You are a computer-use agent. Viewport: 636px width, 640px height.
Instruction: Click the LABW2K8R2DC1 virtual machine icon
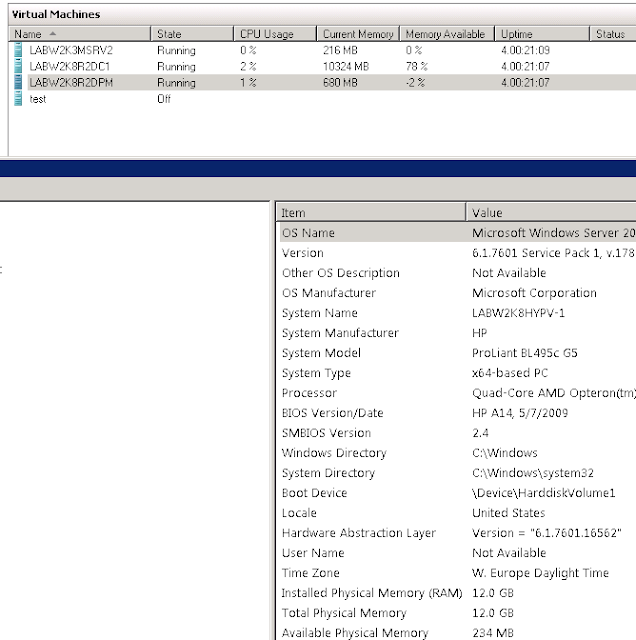point(18,66)
